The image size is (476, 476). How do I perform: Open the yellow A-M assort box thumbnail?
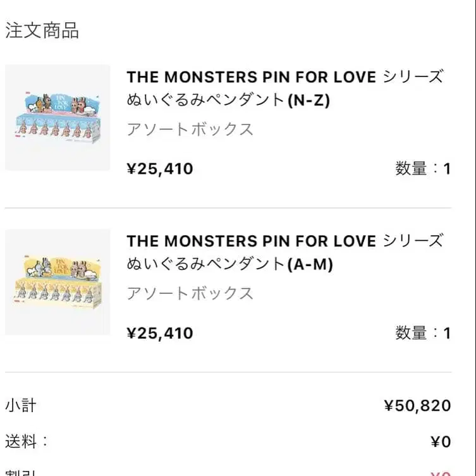[x=58, y=281]
